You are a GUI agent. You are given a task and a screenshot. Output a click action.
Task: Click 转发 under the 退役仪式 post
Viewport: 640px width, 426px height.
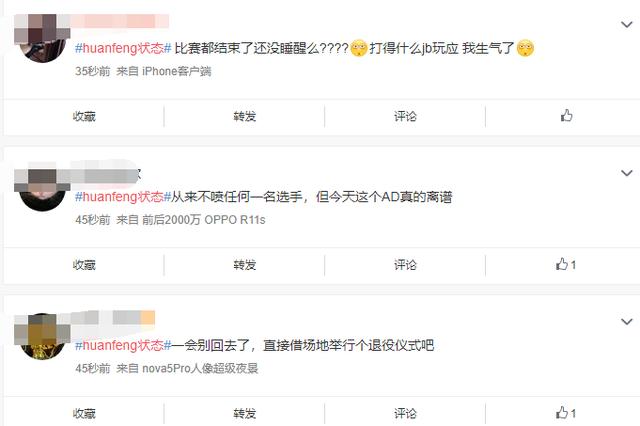(x=244, y=413)
